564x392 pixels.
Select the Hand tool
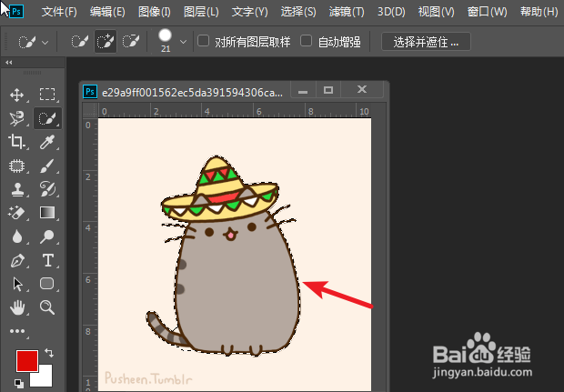pos(17,307)
